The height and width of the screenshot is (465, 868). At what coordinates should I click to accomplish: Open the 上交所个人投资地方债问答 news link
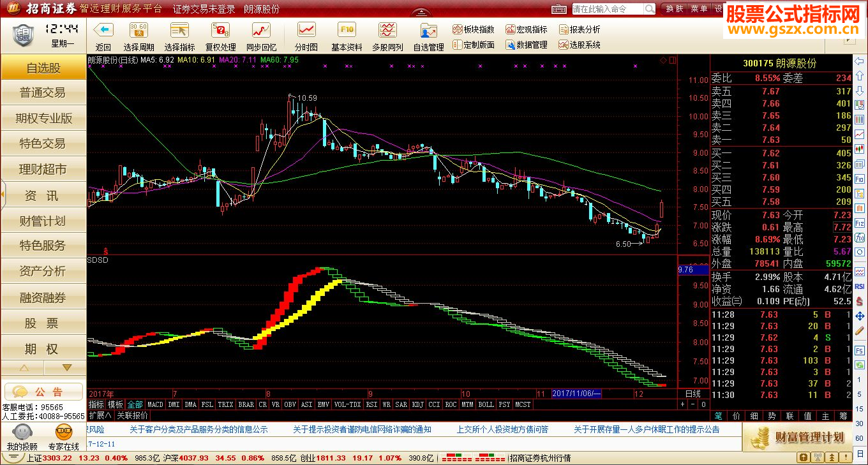coord(502,429)
